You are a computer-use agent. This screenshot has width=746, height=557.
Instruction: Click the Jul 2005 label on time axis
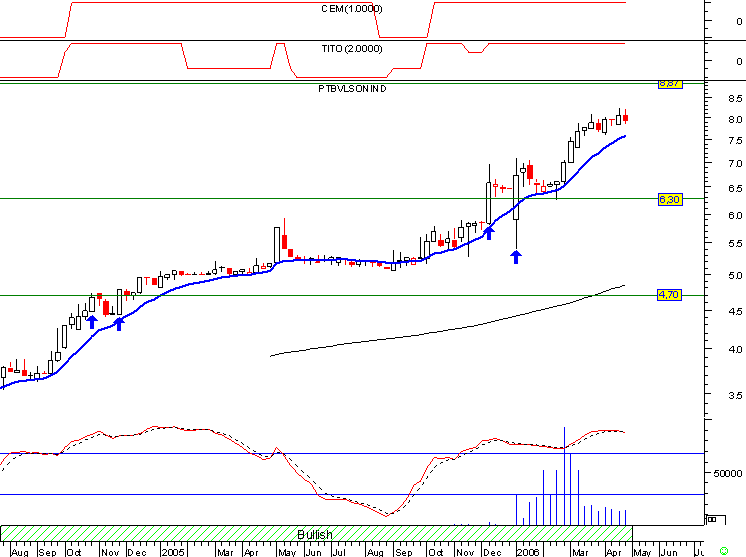(339, 552)
